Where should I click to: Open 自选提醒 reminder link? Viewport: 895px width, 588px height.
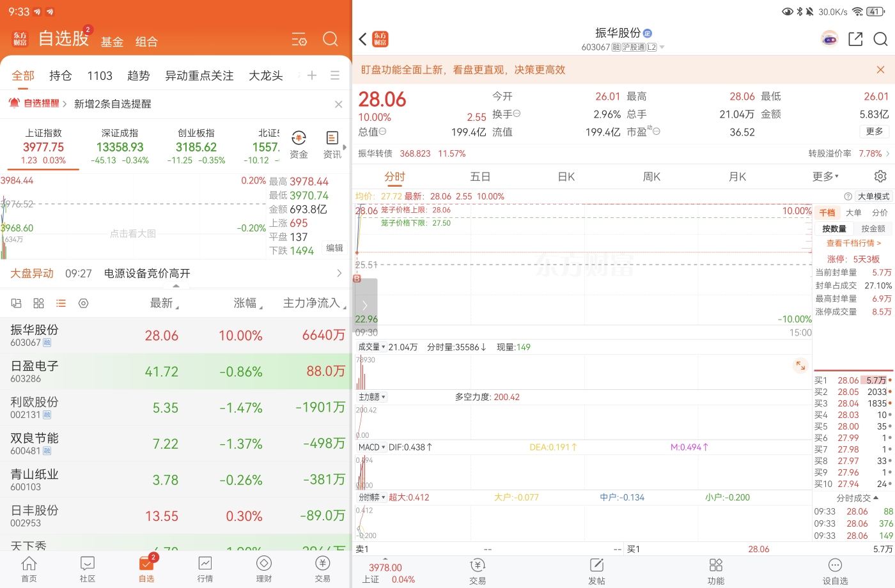38,104
